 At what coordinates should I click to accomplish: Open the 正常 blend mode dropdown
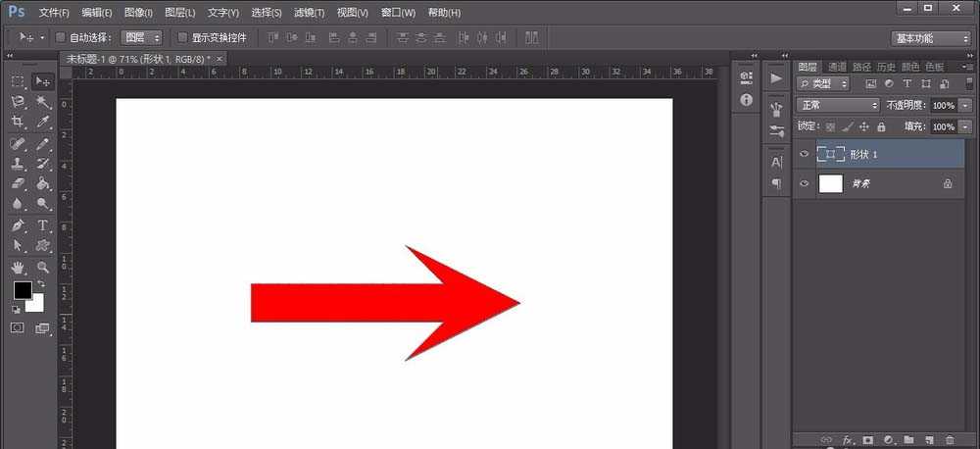[x=838, y=105]
